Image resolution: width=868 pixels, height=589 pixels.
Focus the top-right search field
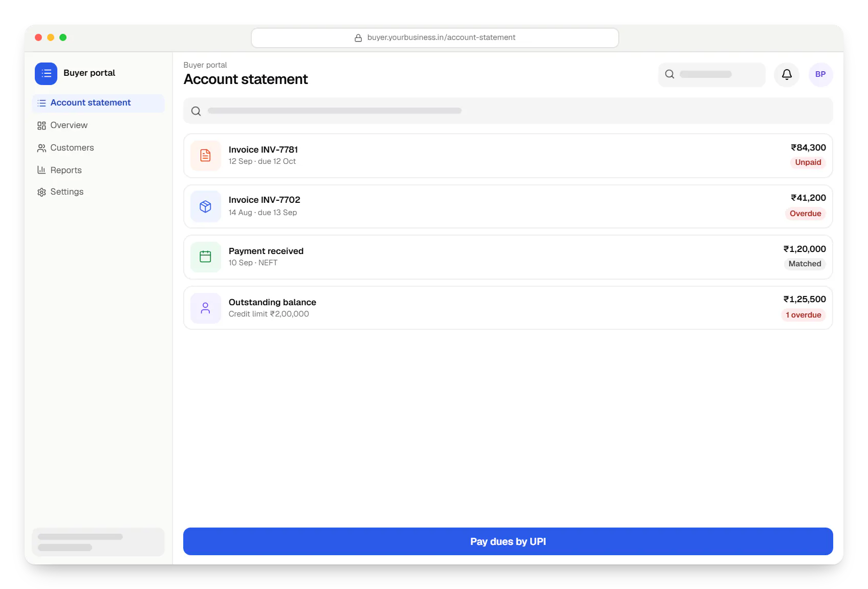click(712, 75)
